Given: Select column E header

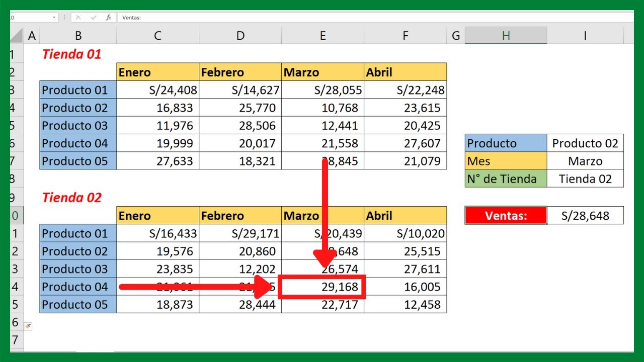Looking at the screenshot, I should (323, 36).
